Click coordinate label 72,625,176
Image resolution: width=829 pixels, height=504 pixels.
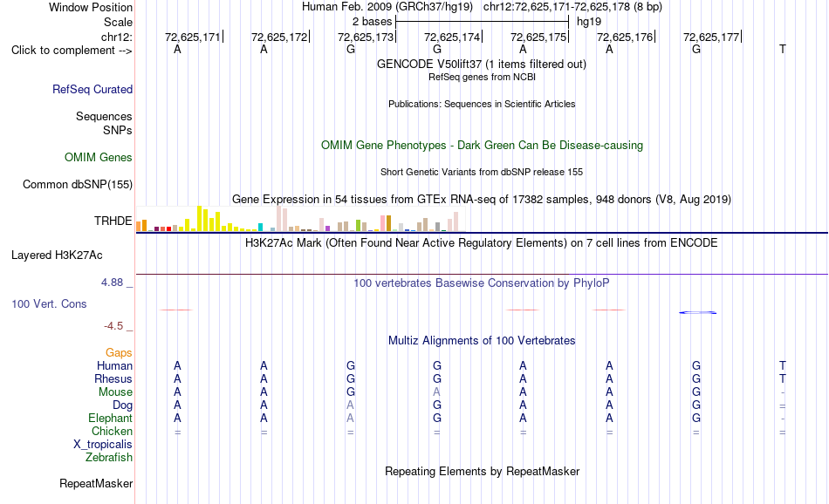625,37
